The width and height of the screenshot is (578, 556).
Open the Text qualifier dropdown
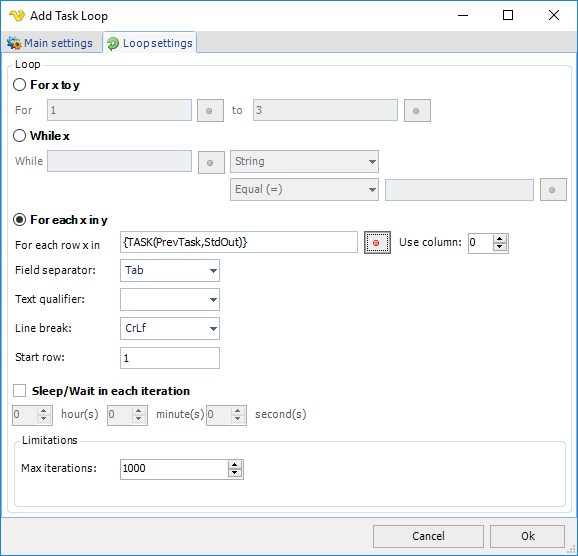tap(170, 299)
